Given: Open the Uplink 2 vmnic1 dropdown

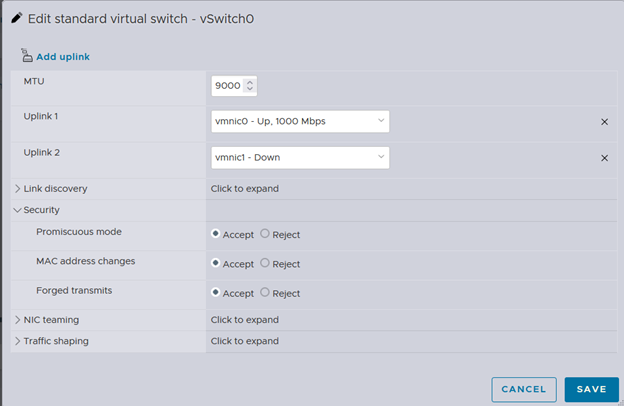Looking at the screenshot, I should (299, 158).
